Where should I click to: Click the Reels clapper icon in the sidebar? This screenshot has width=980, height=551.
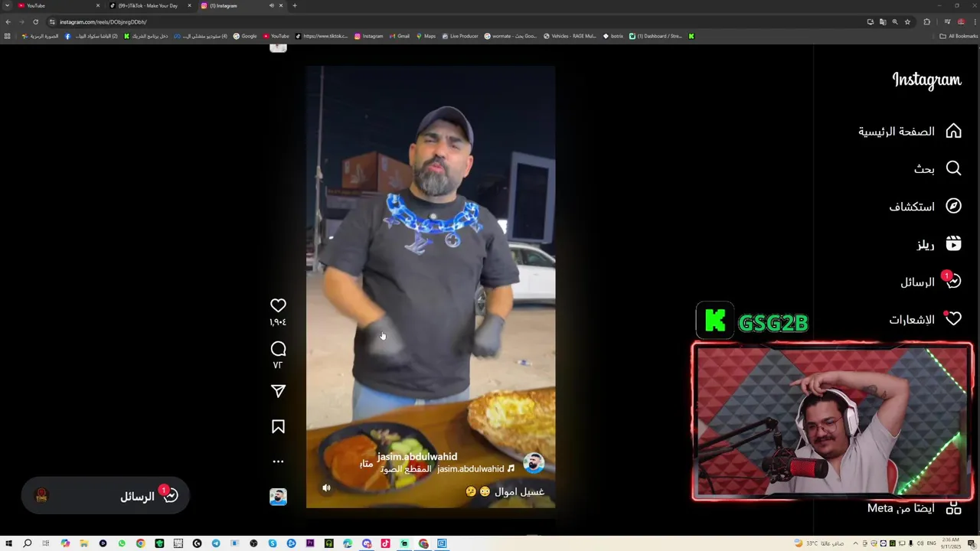click(x=953, y=243)
